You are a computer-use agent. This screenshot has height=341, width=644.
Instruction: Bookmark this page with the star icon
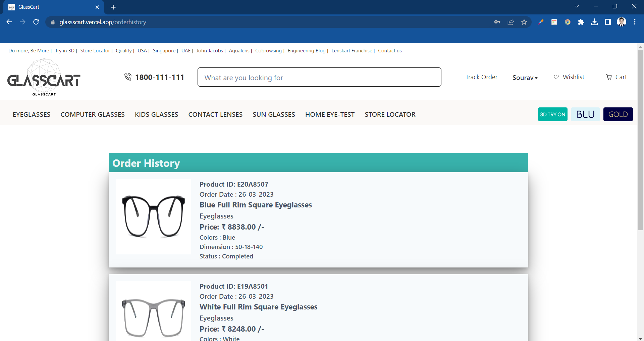[x=524, y=22]
